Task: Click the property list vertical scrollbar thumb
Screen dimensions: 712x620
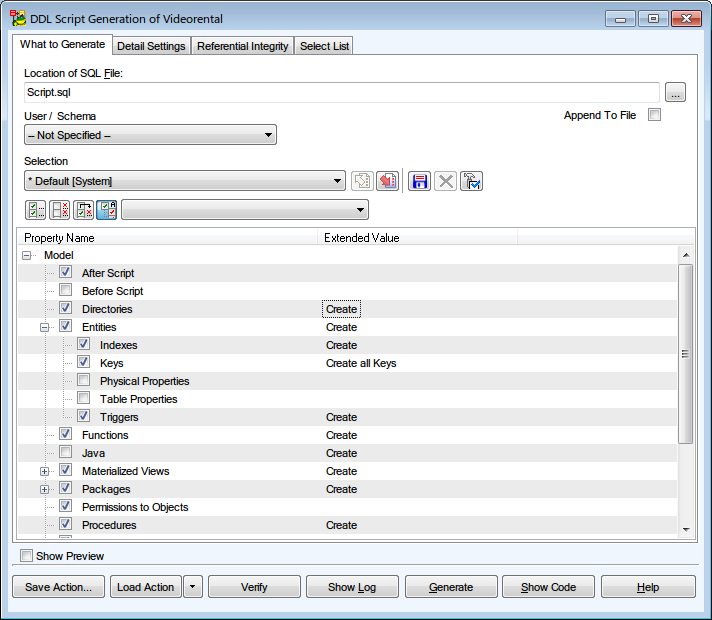Action: [x=686, y=354]
